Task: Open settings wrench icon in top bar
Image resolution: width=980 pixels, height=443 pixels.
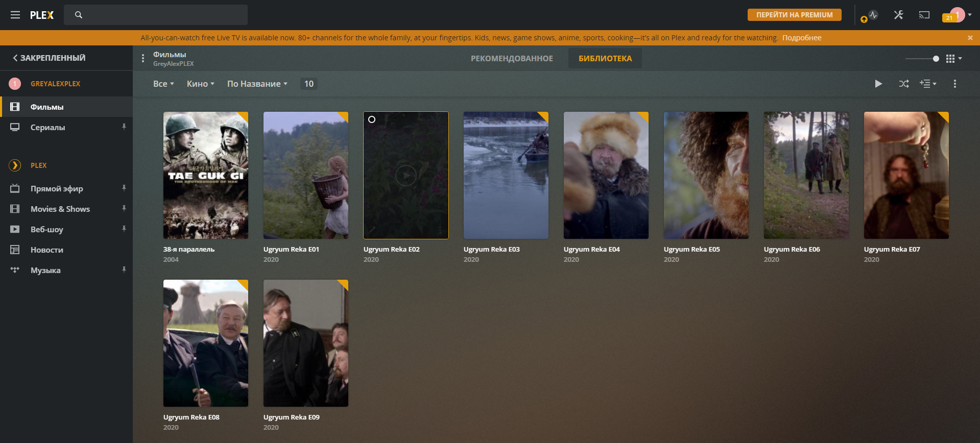Action: pyautogui.click(x=898, y=15)
